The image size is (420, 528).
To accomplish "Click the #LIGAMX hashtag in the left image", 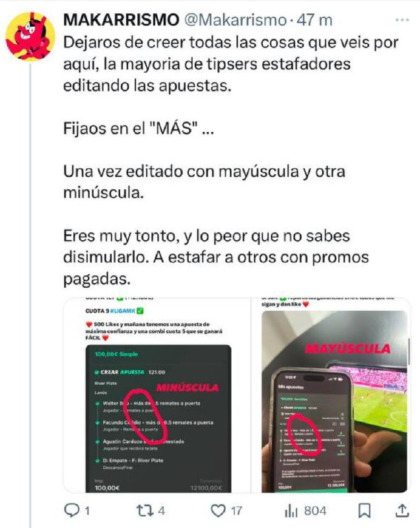I will [x=123, y=311].
